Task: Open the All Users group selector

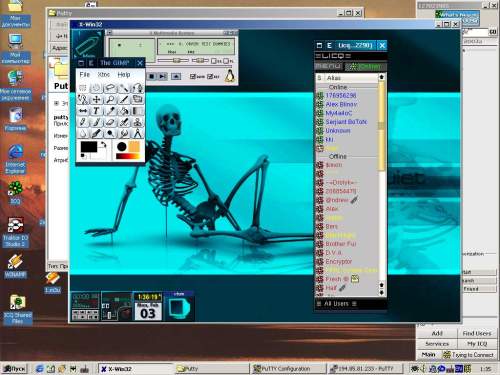Action: coord(336,304)
